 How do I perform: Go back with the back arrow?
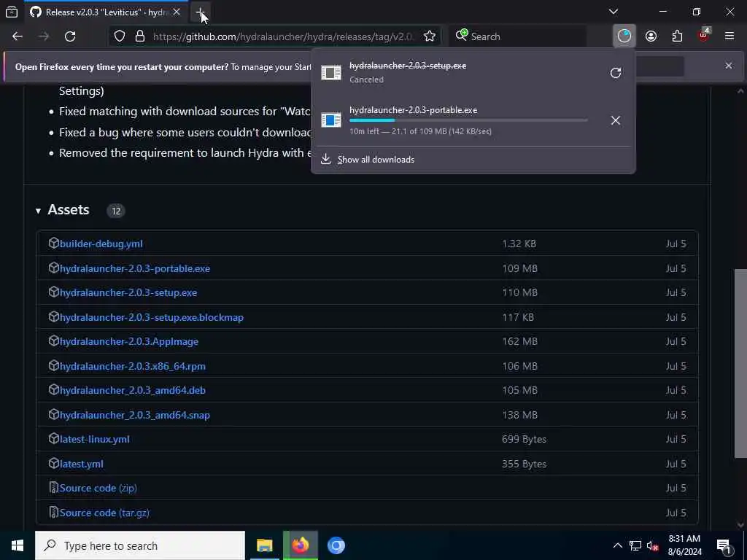click(18, 36)
